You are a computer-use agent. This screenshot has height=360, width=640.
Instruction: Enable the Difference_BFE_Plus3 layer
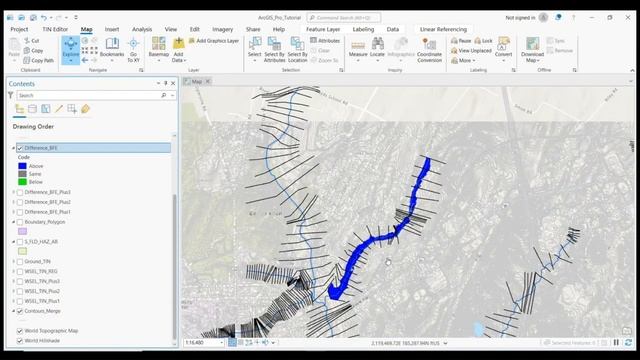pos(20,192)
